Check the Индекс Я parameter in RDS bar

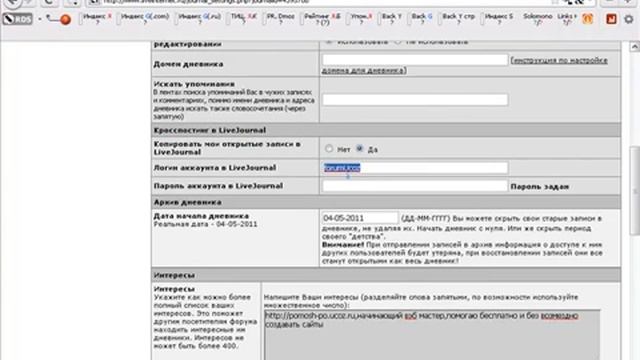pyautogui.click(x=97, y=19)
